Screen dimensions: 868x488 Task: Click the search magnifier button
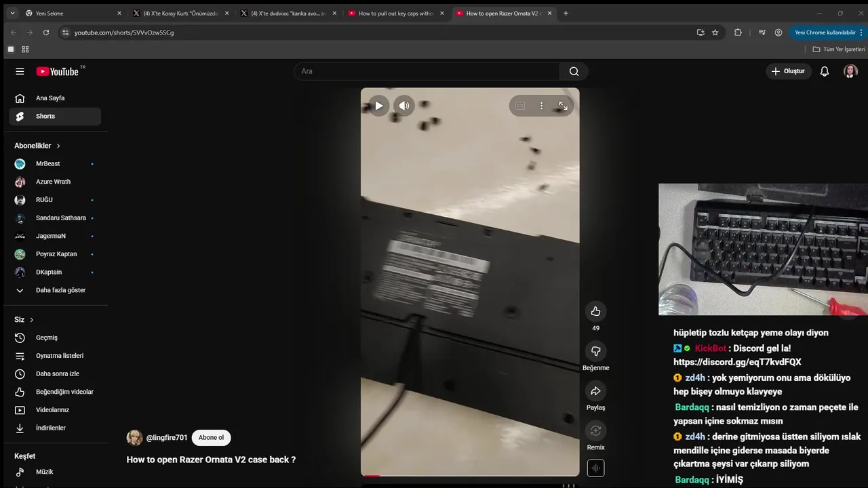[x=574, y=71]
